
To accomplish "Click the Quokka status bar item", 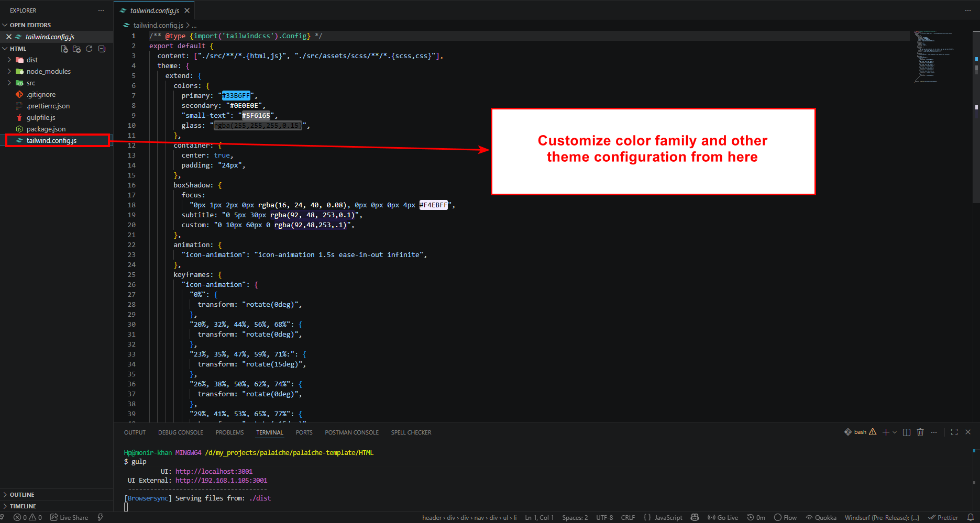I will click(821, 518).
